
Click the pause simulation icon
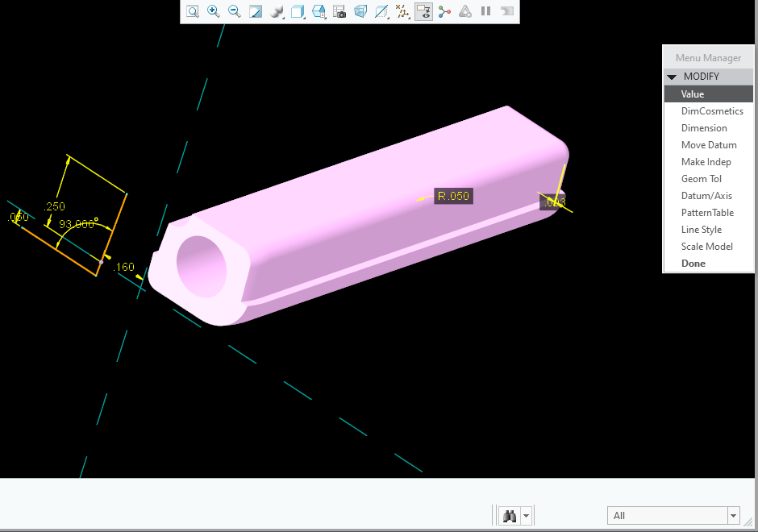[x=485, y=11]
